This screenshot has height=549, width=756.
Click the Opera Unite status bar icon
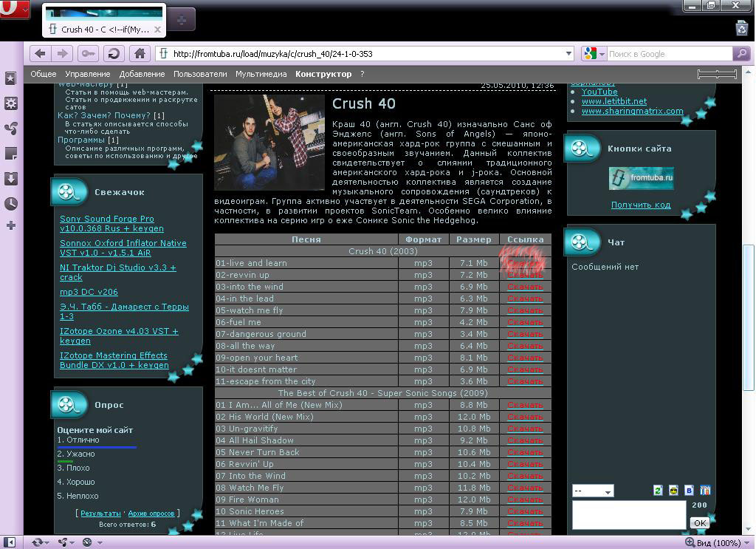coord(65,542)
